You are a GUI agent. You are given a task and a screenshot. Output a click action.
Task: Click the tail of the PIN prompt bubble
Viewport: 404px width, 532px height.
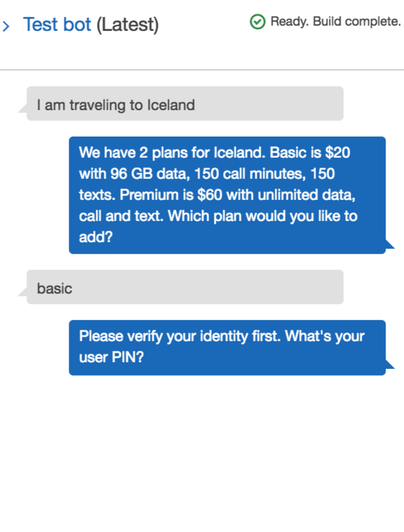pyautogui.click(x=389, y=364)
